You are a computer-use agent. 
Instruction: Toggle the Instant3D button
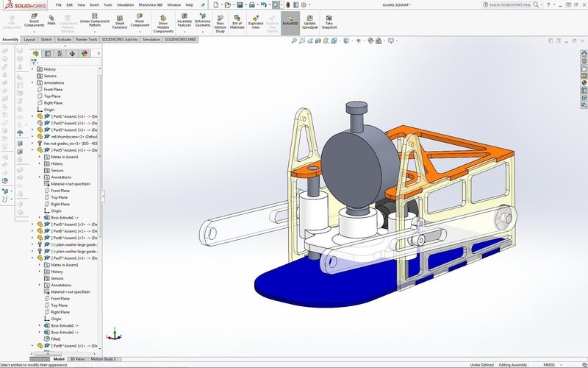click(290, 22)
